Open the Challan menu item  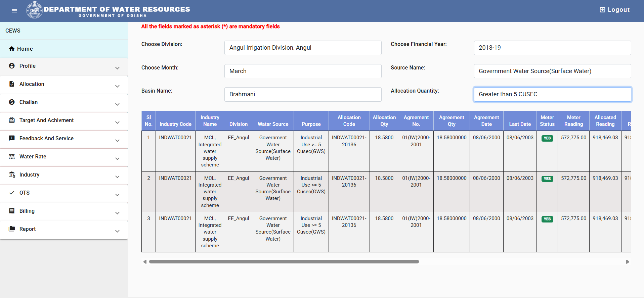(x=64, y=103)
